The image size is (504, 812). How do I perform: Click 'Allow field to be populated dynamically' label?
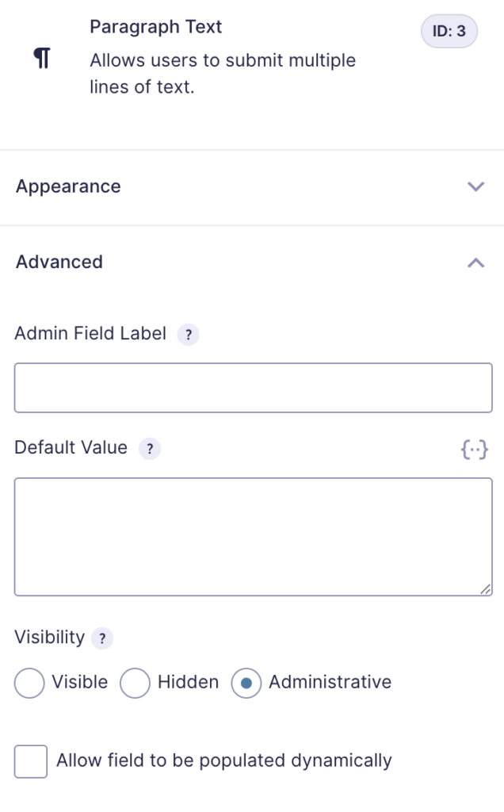click(224, 760)
